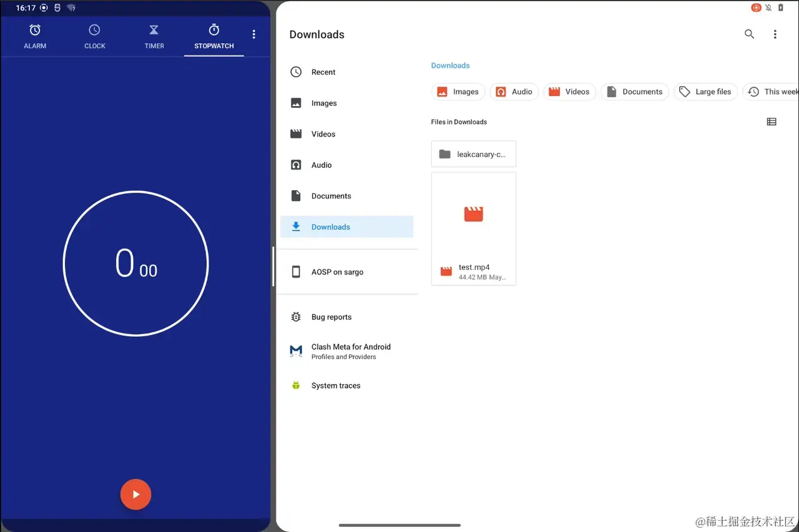Switch to the Clock tab

click(95, 37)
